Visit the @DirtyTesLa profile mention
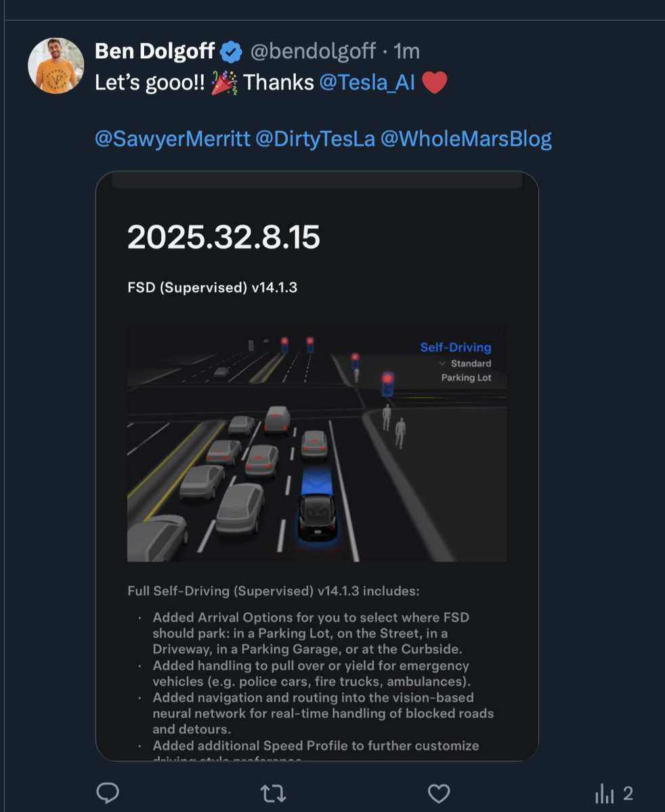 (x=316, y=139)
